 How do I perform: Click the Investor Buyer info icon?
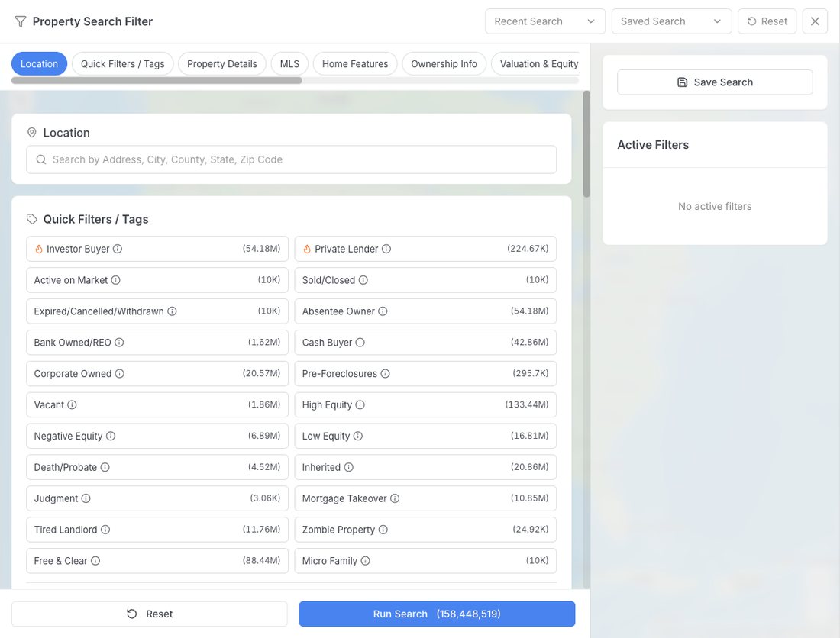pyautogui.click(x=118, y=249)
